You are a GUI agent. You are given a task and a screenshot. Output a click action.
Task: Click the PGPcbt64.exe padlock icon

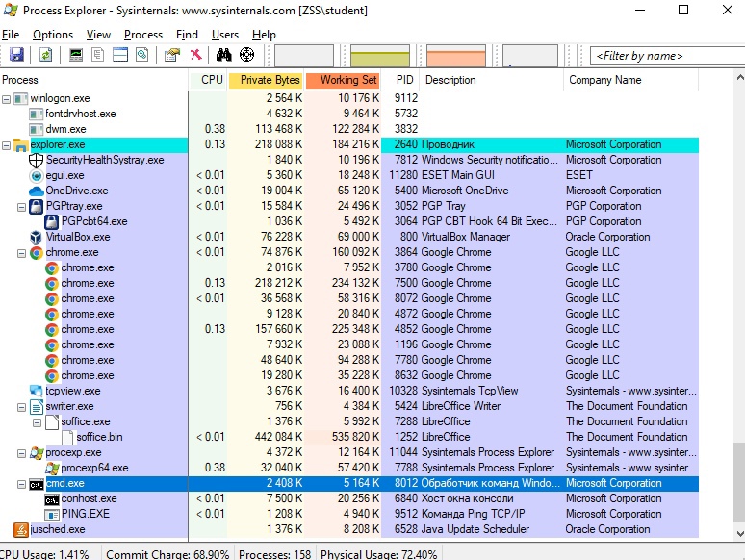pyautogui.click(x=51, y=222)
